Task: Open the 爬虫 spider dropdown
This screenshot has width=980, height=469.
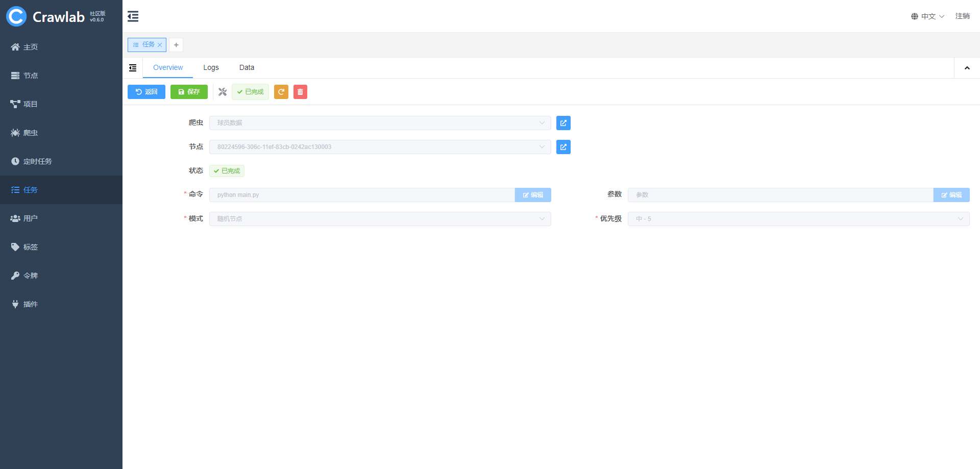Action: coord(380,123)
